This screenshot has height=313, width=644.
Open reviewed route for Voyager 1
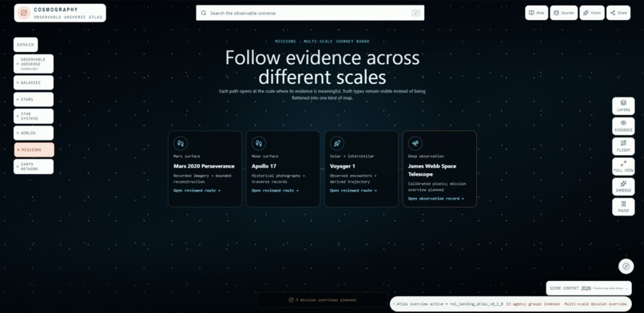coord(353,190)
